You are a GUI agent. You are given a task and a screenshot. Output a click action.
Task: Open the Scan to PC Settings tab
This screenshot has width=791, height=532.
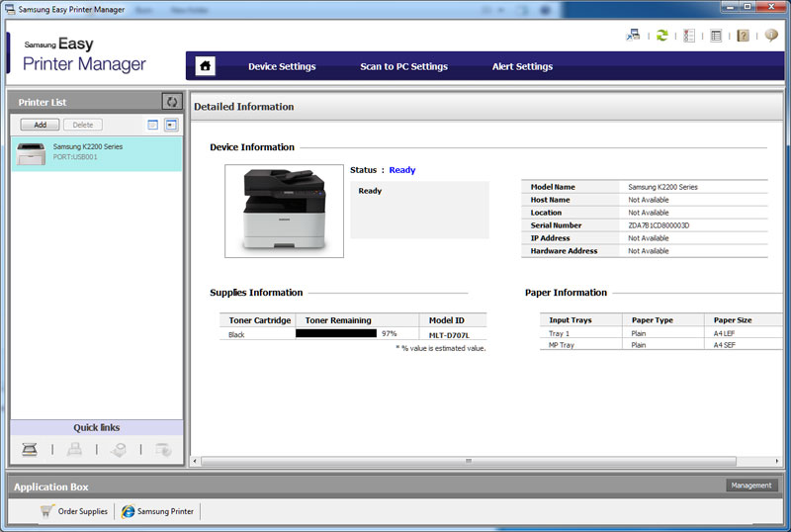click(x=403, y=66)
